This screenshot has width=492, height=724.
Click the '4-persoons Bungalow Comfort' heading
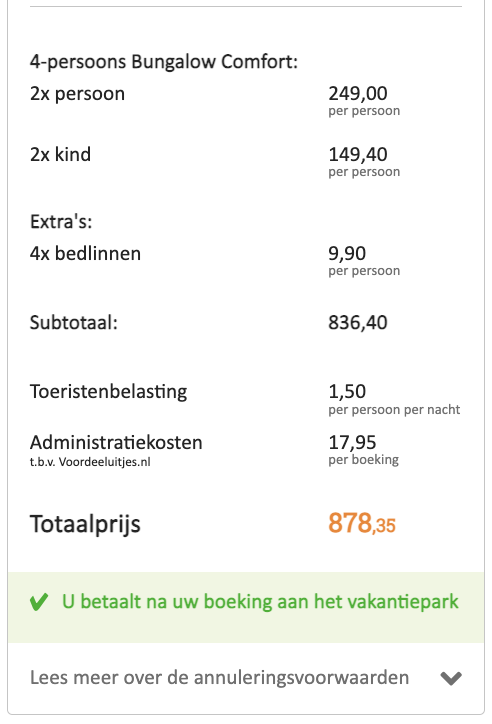(x=164, y=61)
